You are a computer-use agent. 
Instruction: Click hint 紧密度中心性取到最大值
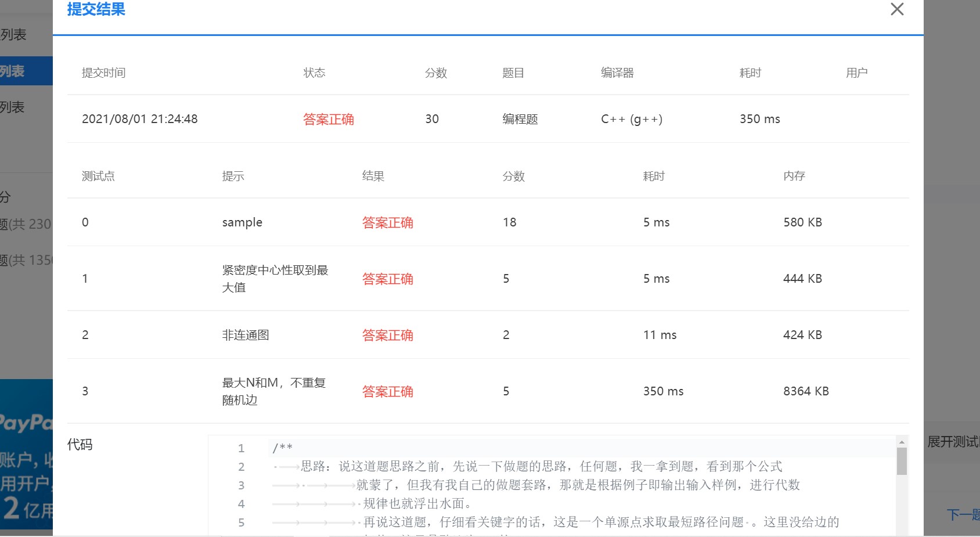coord(275,279)
